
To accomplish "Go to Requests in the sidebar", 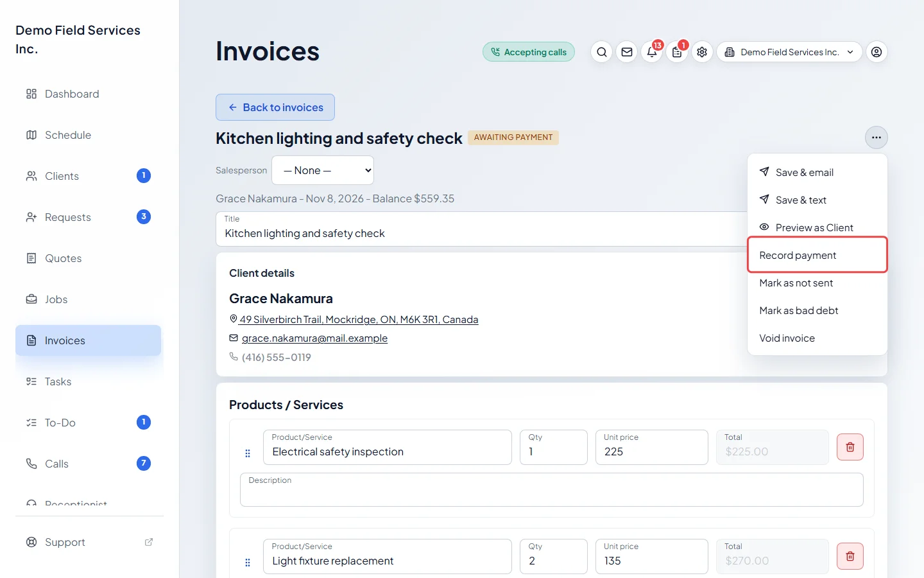I will point(89,217).
